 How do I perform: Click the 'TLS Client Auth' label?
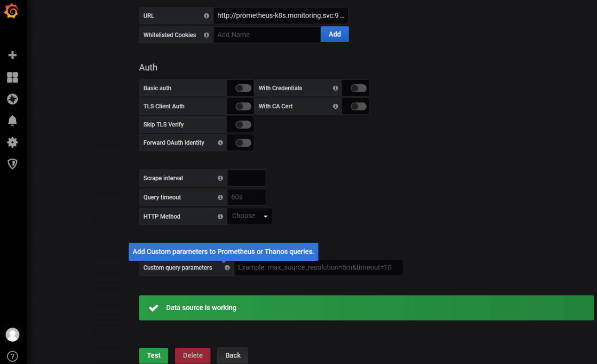164,106
